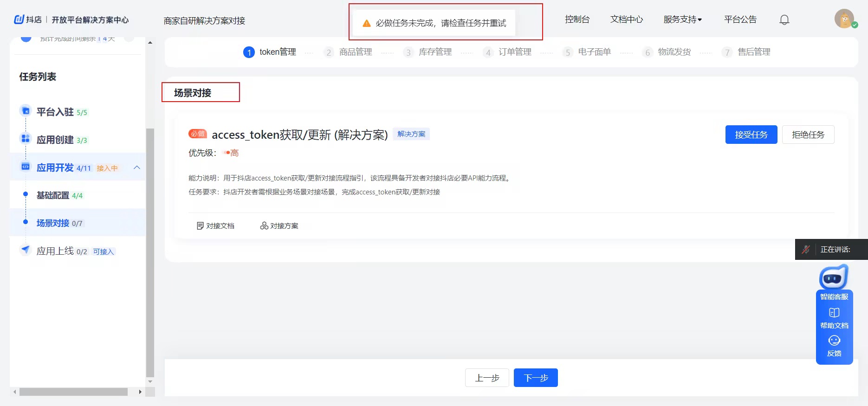
Task: Open the notification bell
Action: click(784, 20)
